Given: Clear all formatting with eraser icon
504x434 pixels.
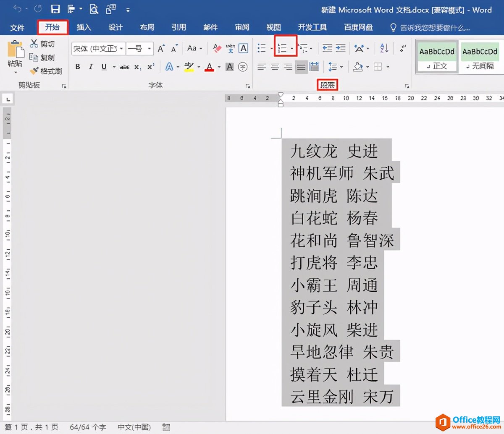Looking at the screenshot, I should pyautogui.click(x=217, y=49).
